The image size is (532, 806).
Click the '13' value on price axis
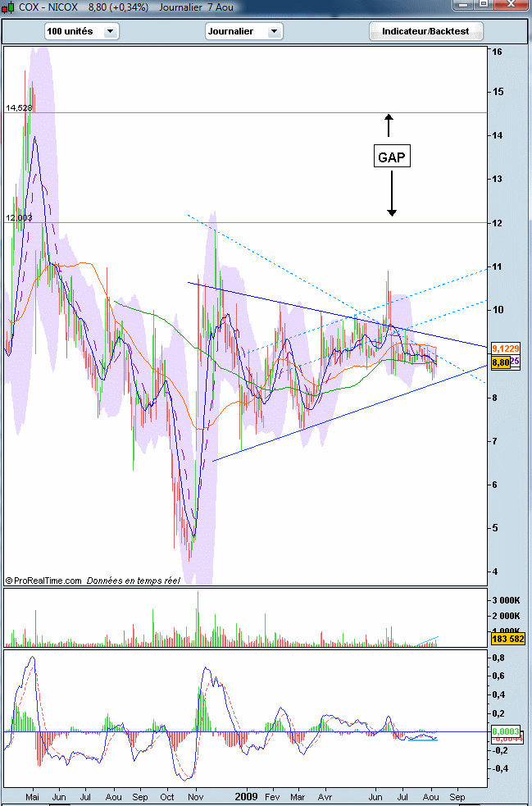tap(497, 179)
